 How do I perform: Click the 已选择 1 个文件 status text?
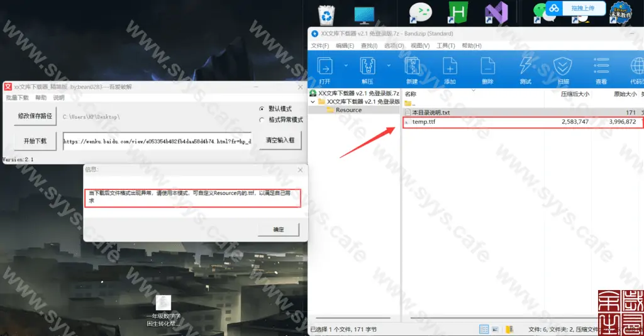[343, 330]
